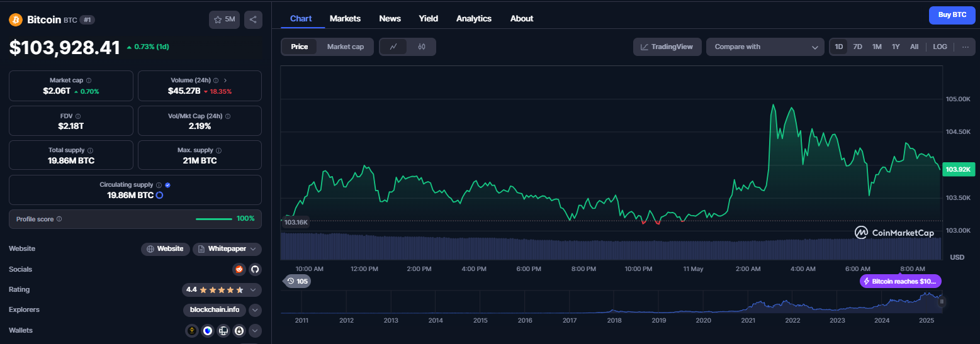Select the line chart type
Screen dimensions: 980x344
pyautogui.click(x=393, y=47)
